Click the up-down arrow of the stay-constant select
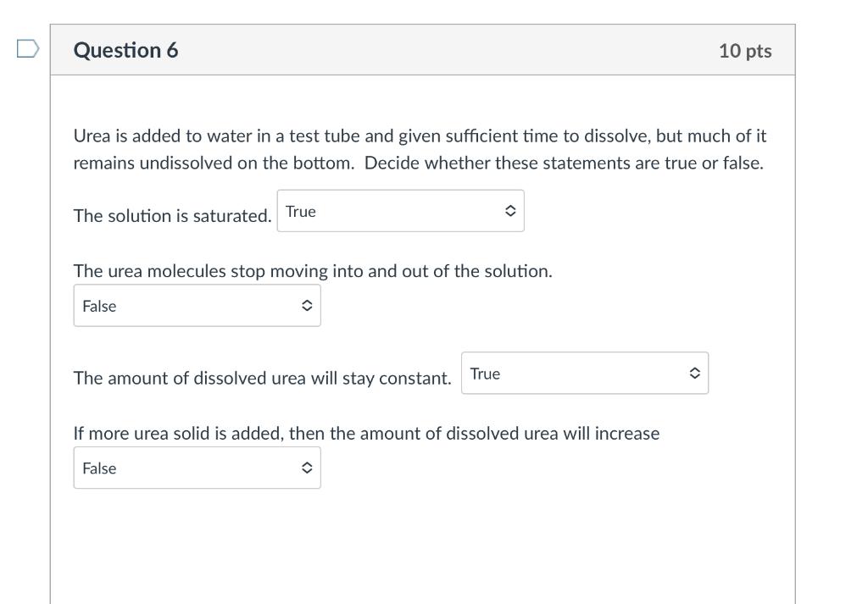The height and width of the screenshot is (604, 868). coord(695,373)
